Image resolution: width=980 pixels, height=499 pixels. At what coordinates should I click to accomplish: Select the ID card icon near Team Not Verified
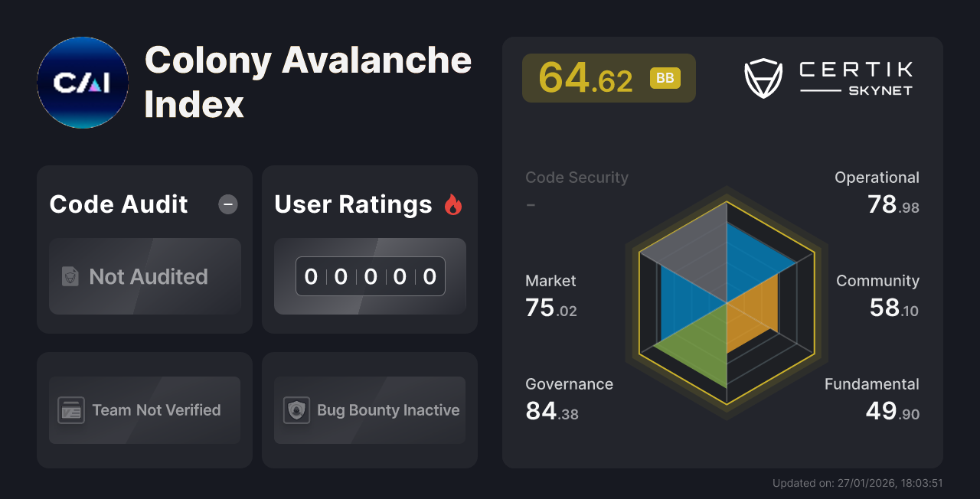[73, 410]
